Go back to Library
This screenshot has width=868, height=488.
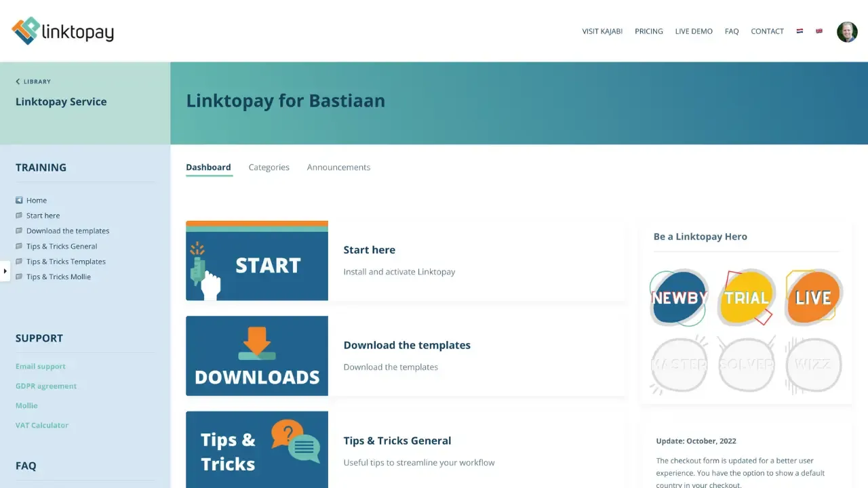pyautogui.click(x=33, y=81)
